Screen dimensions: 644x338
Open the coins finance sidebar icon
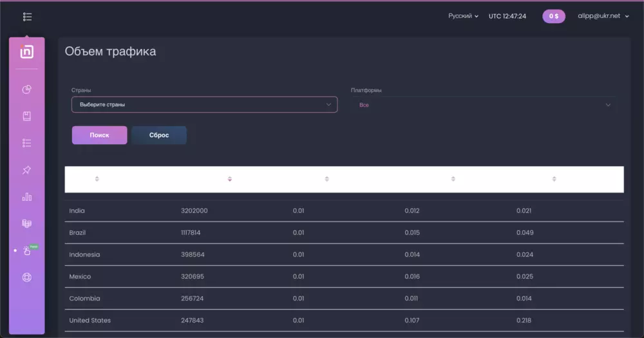click(26, 223)
